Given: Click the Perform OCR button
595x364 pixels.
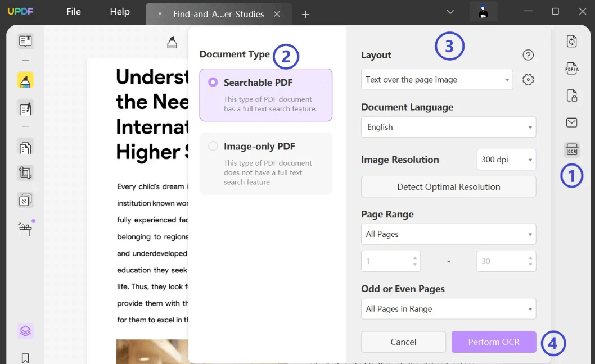Looking at the screenshot, I should point(494,342).
